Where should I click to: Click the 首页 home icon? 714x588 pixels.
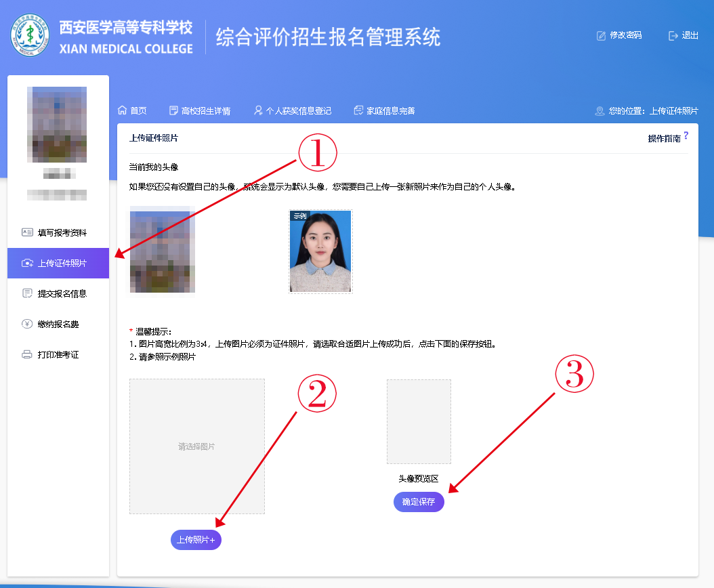[x=123, y=110]
